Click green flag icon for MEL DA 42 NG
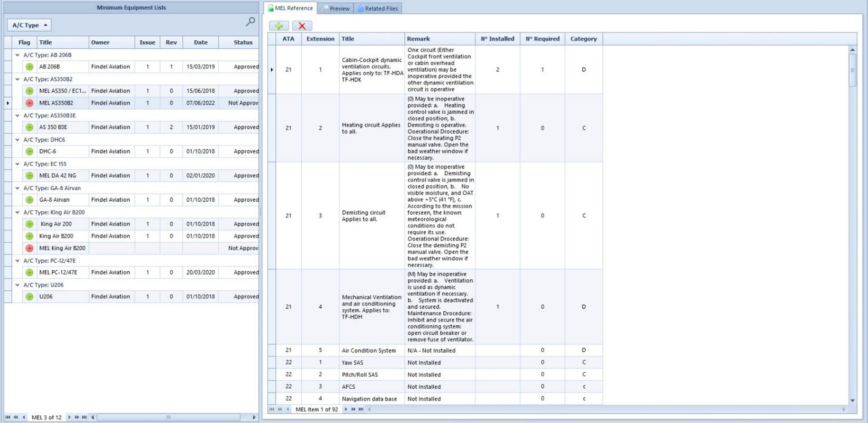The image size is (868, 423). pos(29,176)
